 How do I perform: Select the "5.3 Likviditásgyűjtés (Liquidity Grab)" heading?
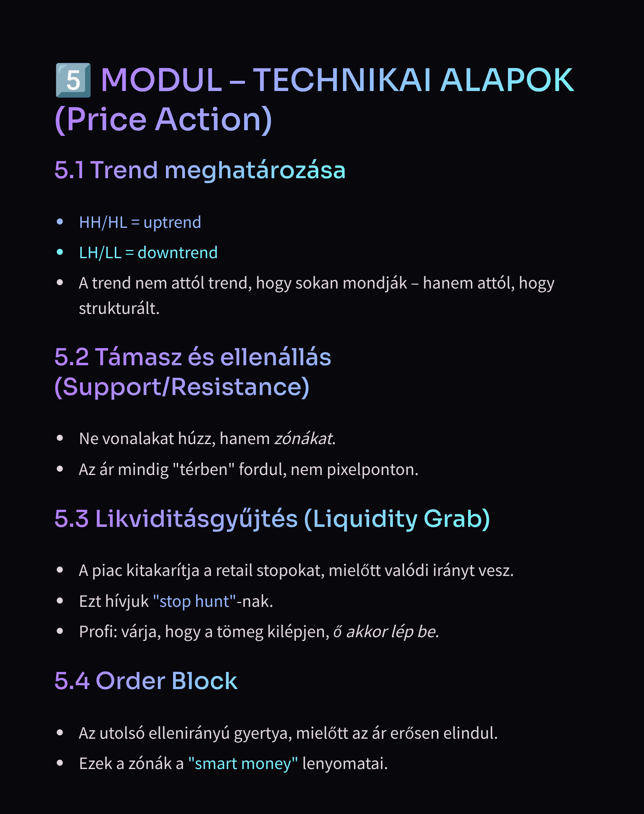click(272, 519)
